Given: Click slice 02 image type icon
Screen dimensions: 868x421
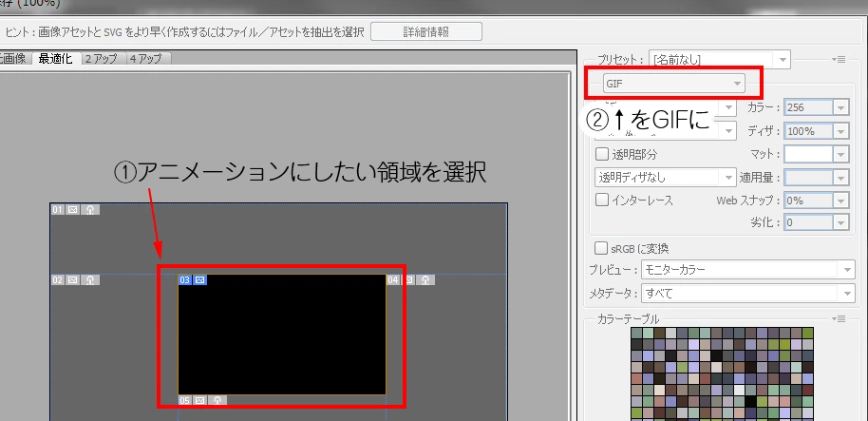Looking at the screenshot, I should pyautogui.click(x=72, y=279).
